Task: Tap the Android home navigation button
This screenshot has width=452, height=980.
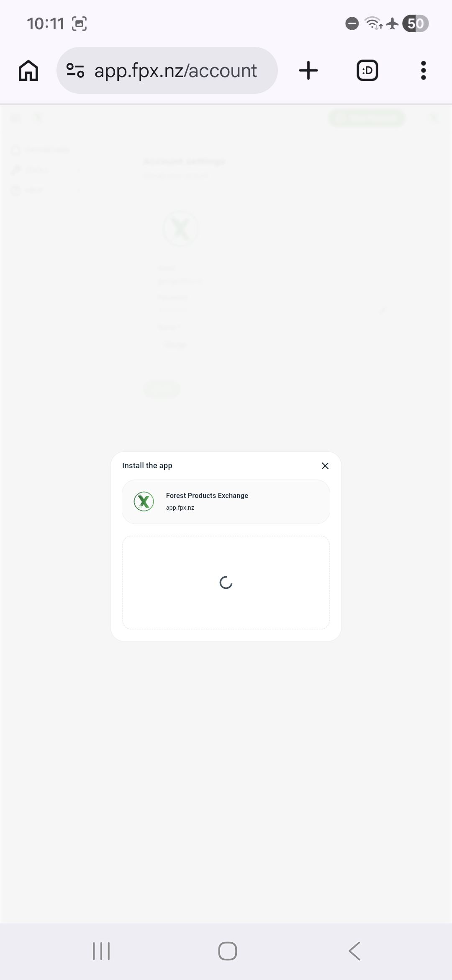Action: click(x=228, y=951)
